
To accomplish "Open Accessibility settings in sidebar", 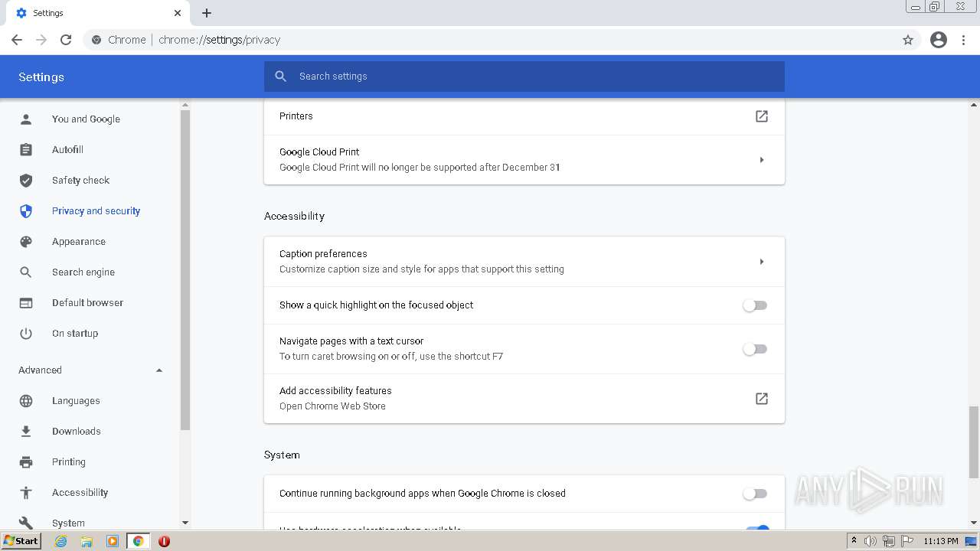I will click(x=80, y=492).
